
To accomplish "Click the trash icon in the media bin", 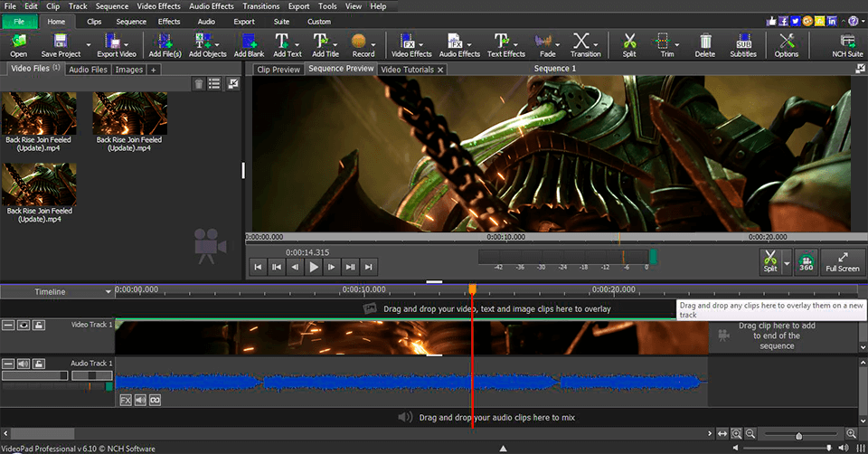I will click(x=199, y=83).
